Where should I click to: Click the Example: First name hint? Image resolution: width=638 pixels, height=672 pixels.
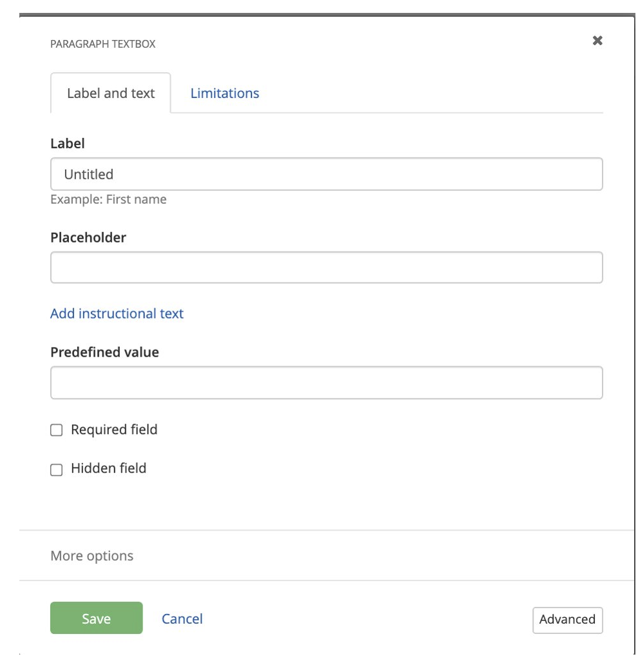108,199
